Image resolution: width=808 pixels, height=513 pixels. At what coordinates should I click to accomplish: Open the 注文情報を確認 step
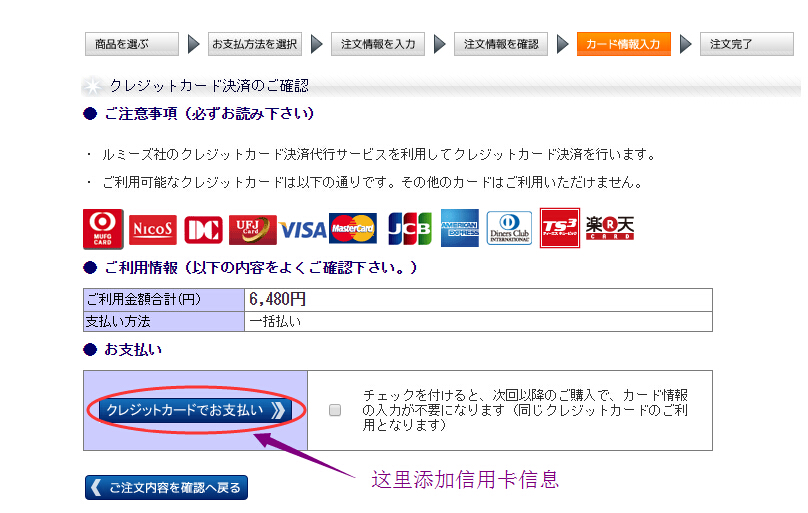tap(501, 44)
